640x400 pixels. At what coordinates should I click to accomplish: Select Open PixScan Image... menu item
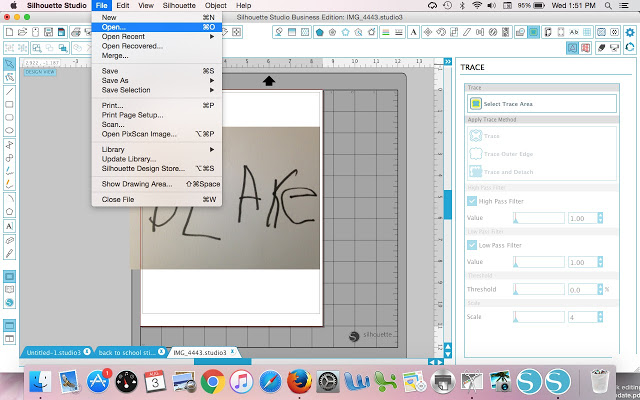[157, 134]
